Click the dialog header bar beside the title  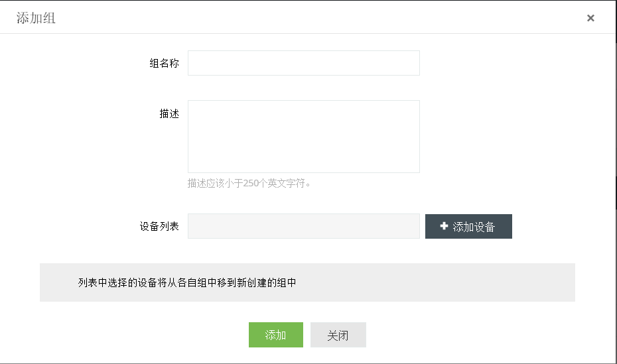299,19
